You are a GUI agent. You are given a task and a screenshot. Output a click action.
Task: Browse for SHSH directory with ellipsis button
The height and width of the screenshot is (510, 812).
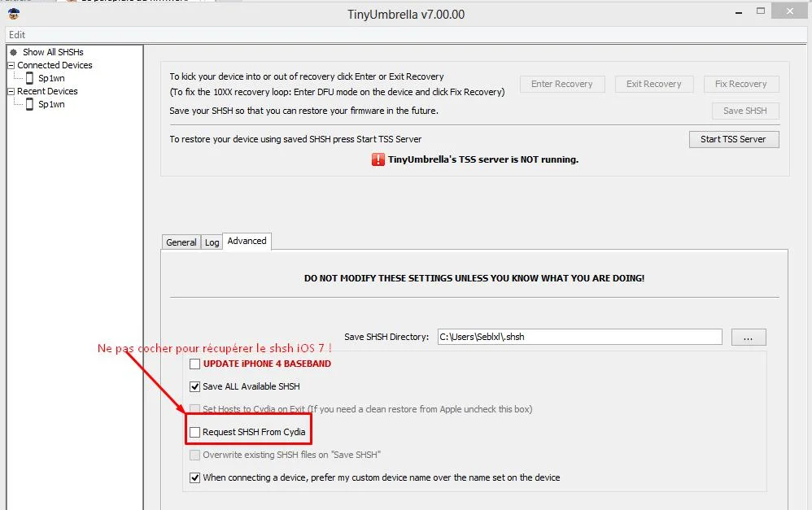click(749, 337)
